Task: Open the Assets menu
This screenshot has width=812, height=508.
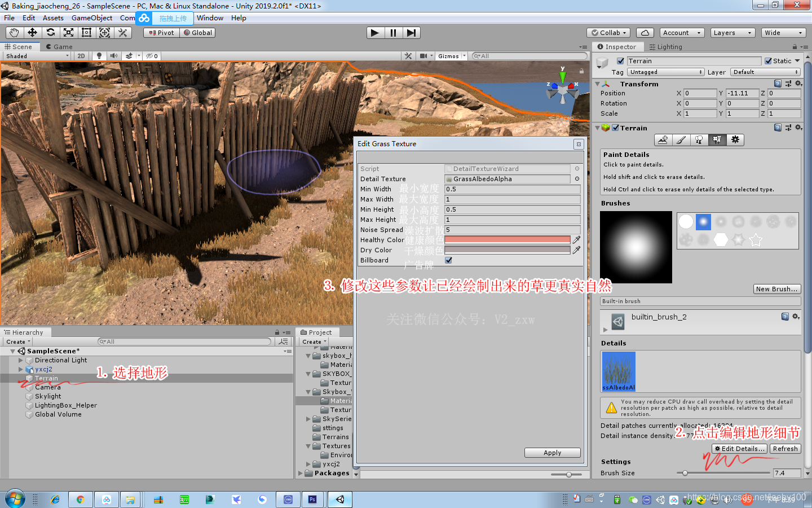Action: [x=53, y=18]
